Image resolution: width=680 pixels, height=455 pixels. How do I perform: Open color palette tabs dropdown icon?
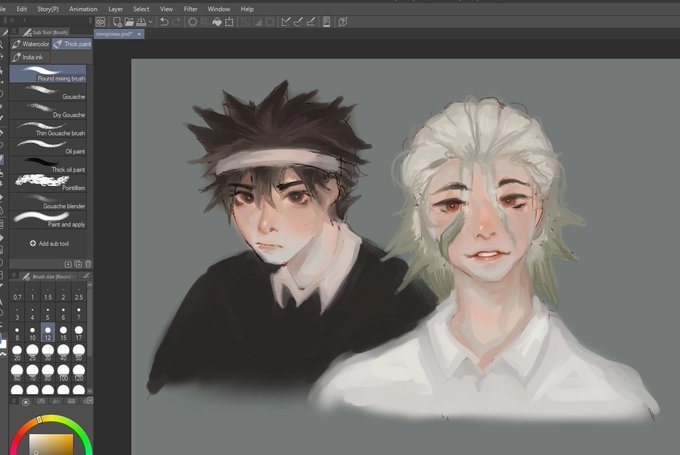90,401
